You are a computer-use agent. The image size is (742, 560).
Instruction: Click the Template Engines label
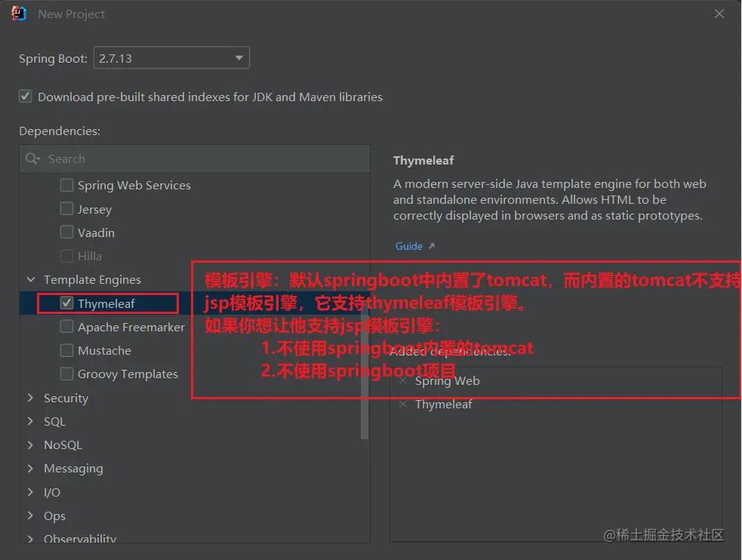[92, 280]
